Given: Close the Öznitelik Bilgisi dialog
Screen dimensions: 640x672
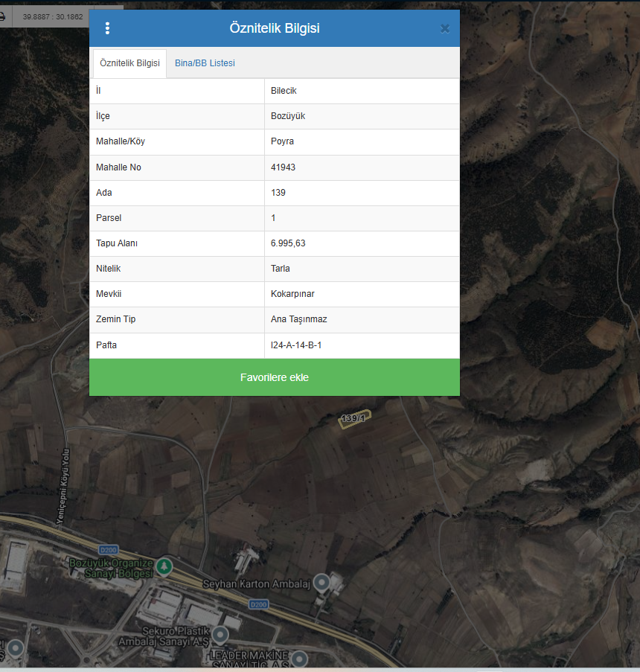Looking at the screenshot, I should (x=445, y=29).
